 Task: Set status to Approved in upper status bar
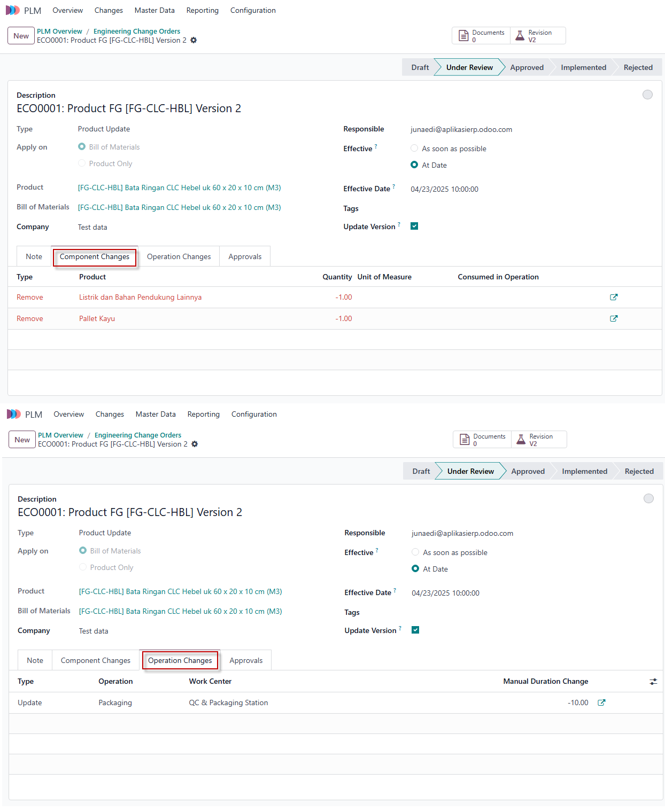pos(527,67)
